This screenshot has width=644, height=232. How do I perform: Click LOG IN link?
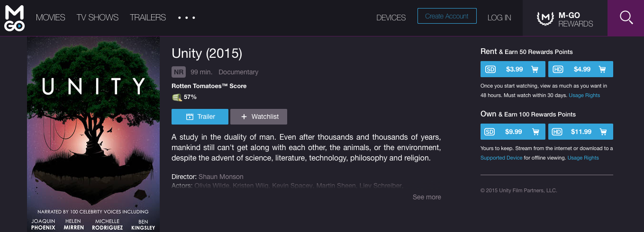click(499, 18)
